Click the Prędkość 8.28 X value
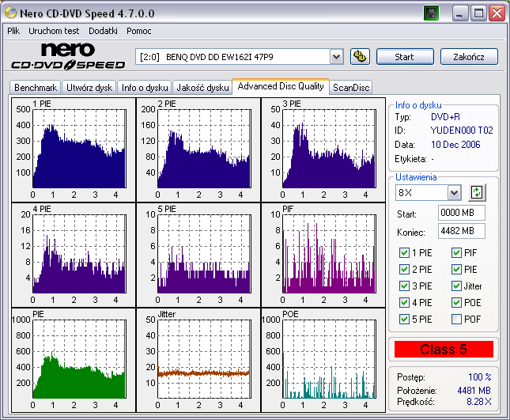The height and width of the screenshot is (420, 510). (479, 402)
